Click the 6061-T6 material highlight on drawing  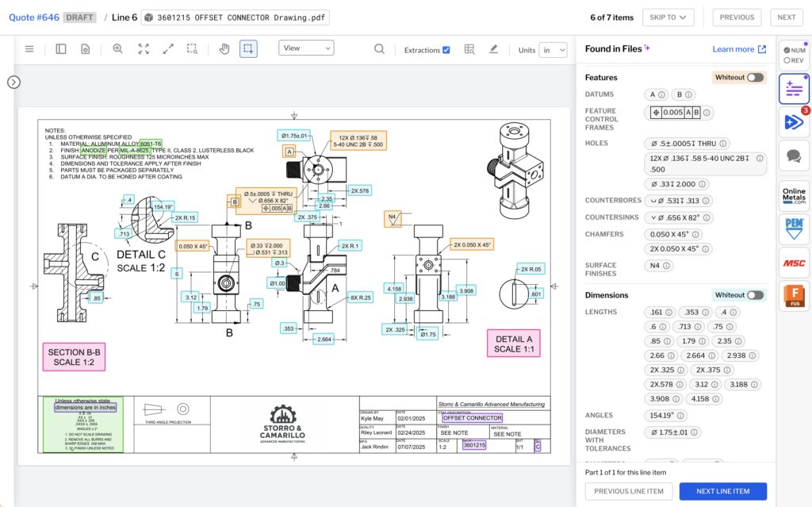[x=151, y=144]
